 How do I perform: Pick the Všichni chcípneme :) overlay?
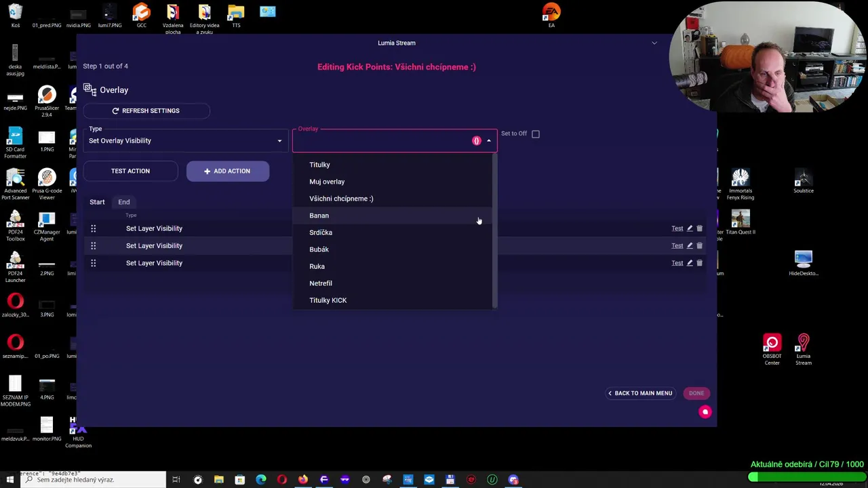coord(394,199)
